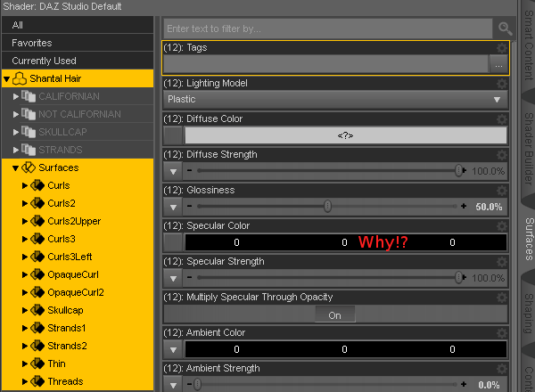Screen dimensions: 535x392
Task: Click the black Specular Color swatch
Action: [346, 242]
